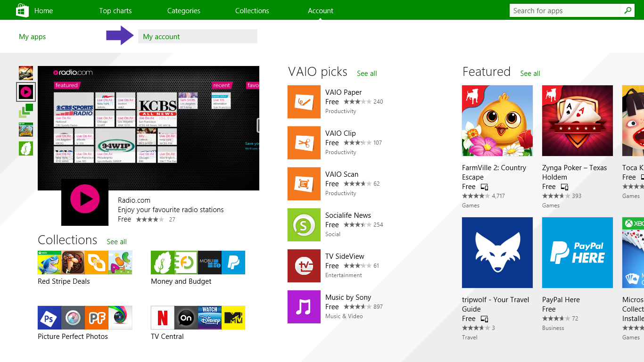
Task: Click the VAIO Clip title text
Action: tap(340, 133)
